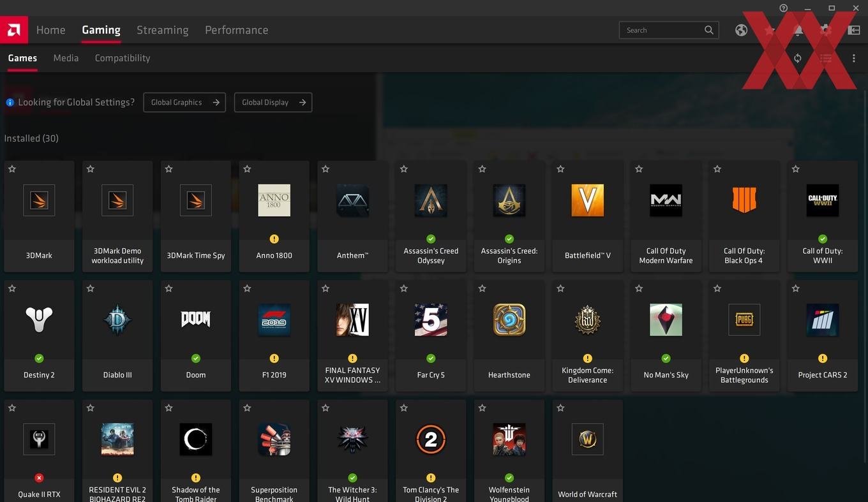Open No Man's Sky icon
The width and height of the screenshot is (868, 502).
pyautogui.click(x=666, y=320)
